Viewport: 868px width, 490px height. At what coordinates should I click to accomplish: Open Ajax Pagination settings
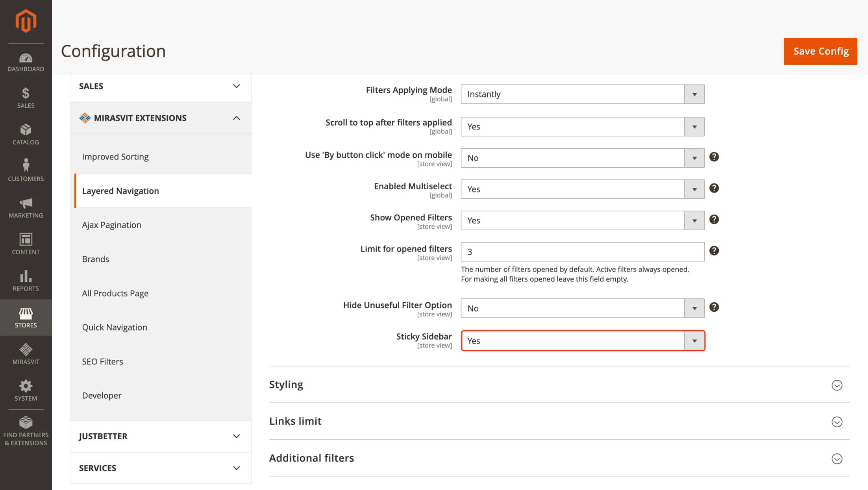tap(111, 224)
